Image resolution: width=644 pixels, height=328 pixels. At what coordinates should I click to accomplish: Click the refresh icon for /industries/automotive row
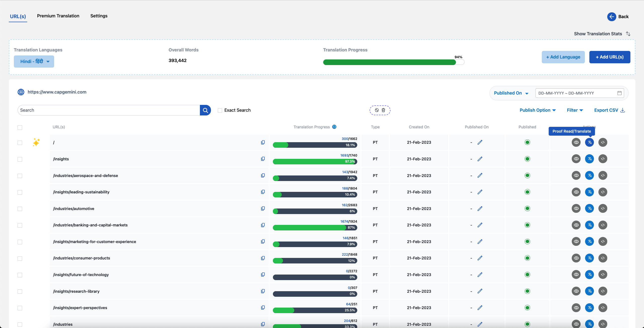point(603,208)
